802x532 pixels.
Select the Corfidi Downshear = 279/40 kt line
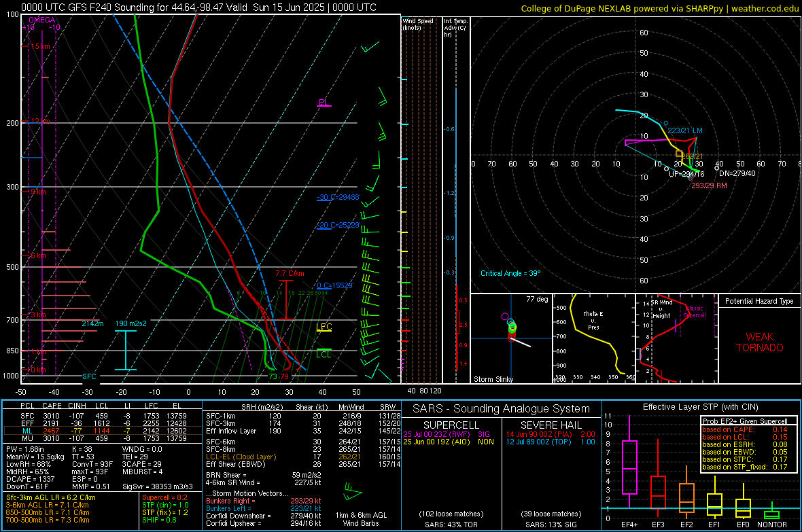[264, 516]
